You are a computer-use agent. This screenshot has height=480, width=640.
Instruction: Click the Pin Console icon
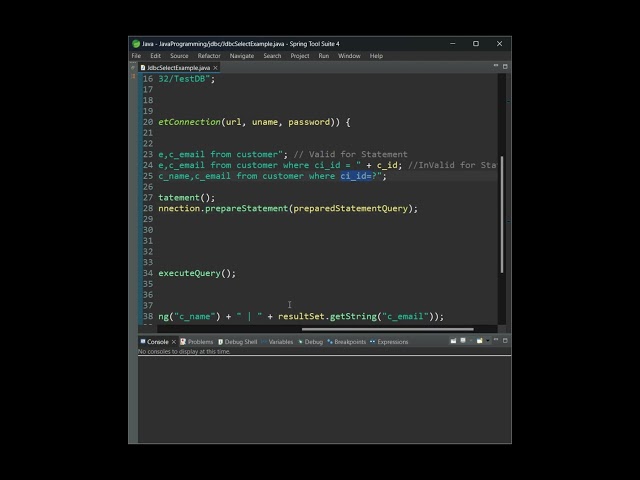(x=453, y=340)
